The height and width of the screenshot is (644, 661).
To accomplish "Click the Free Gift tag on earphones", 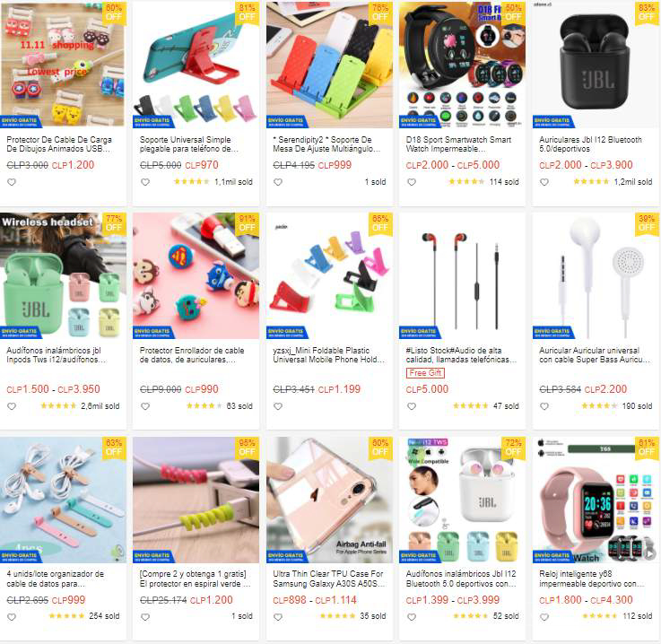I will click(x=425, y=373).
